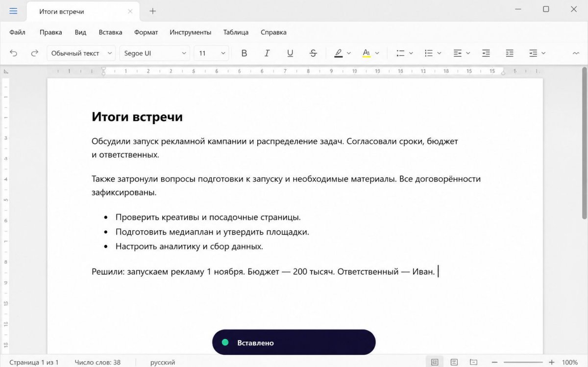This screenshot has height=367, width=588.
Task: Open the Инструменты menu
Action: pos(191,32)
